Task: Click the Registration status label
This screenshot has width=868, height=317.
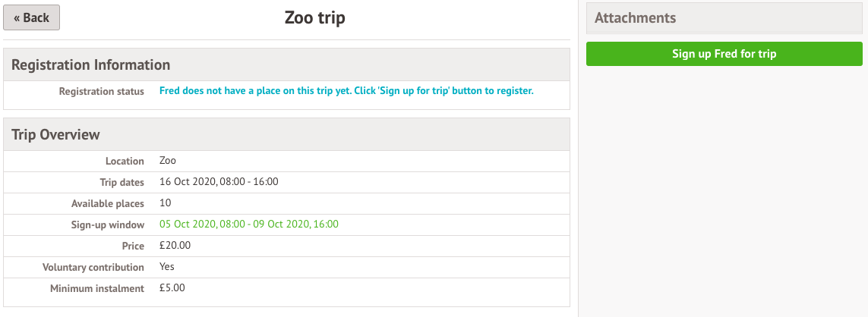Action: pyautogui.click(x=101, y=91)
